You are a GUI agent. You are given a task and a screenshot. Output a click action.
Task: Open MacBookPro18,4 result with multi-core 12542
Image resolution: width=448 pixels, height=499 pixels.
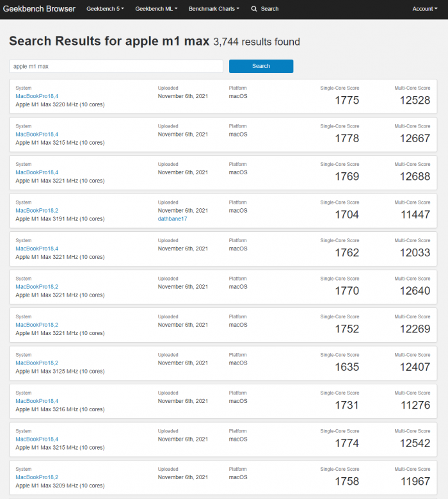coord(37,439)
